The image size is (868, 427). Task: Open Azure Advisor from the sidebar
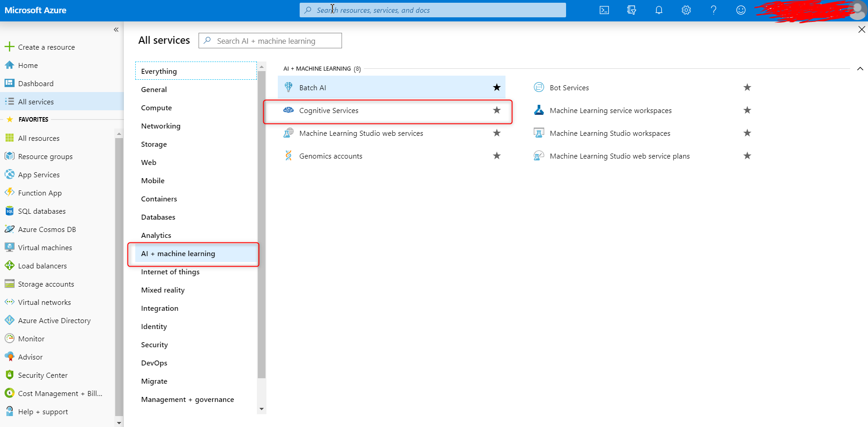(30, 356)
